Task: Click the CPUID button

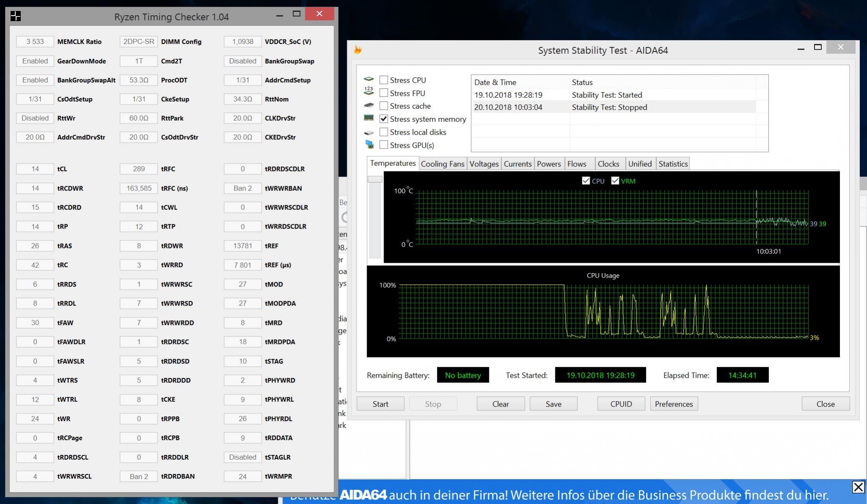Action: pyautogui.click(x=621, y=404)
